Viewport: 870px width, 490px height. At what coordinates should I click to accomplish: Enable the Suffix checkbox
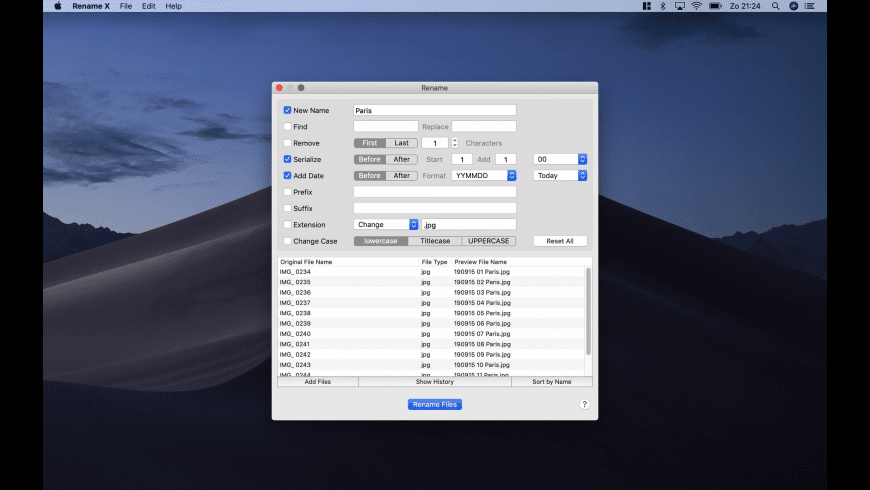coord(287,208)
